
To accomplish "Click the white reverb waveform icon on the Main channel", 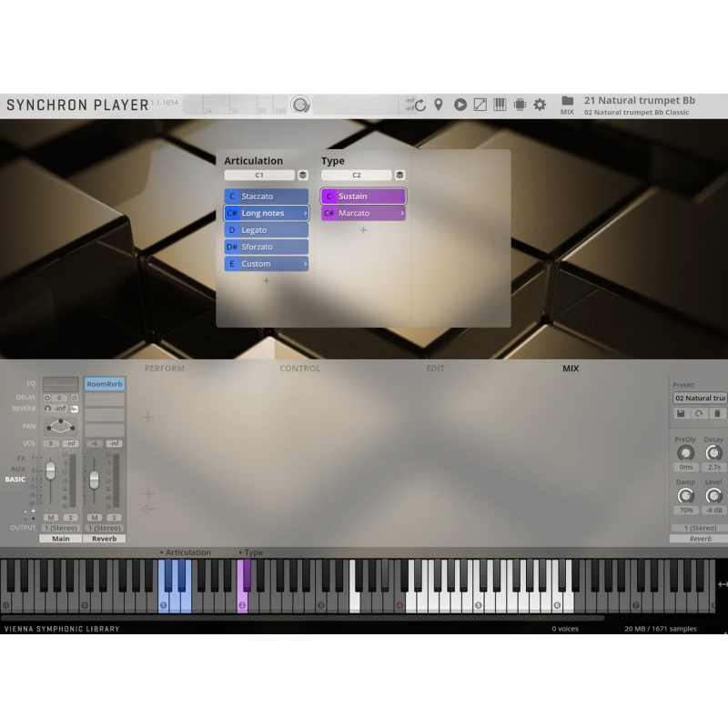I will coord(75,409).
